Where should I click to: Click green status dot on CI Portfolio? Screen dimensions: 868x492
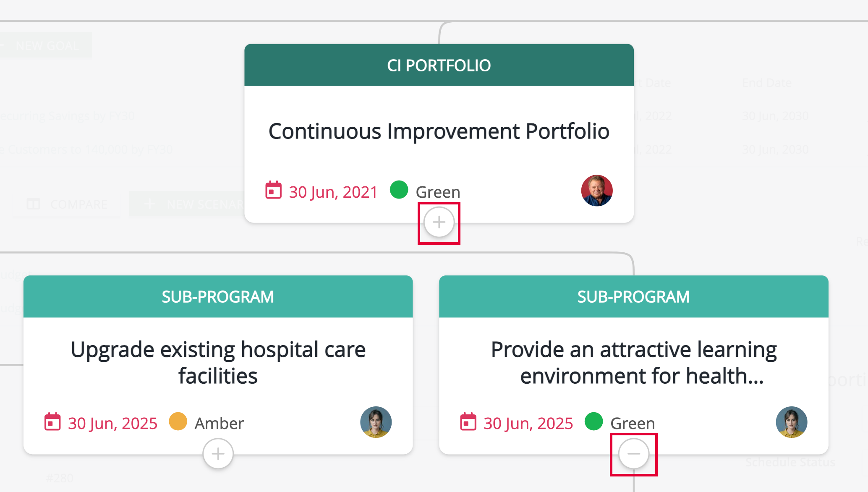point(399,190)
